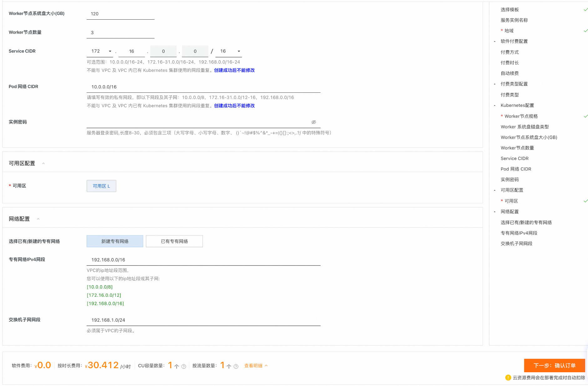Jump to 实例密码 sidebar item
588x386 pixels.
coord(510,180)
